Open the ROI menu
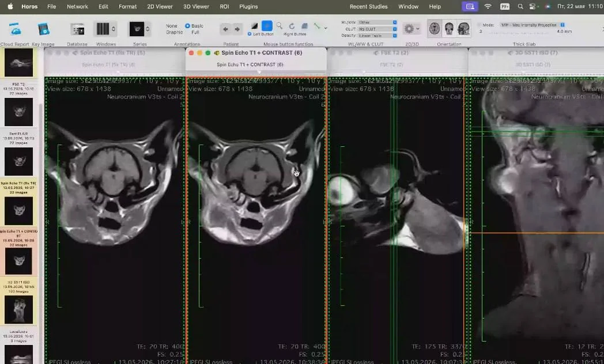Image resolution: width=604 pixels, height=364 pixels. pyautogui.click(x=224, y=6)
